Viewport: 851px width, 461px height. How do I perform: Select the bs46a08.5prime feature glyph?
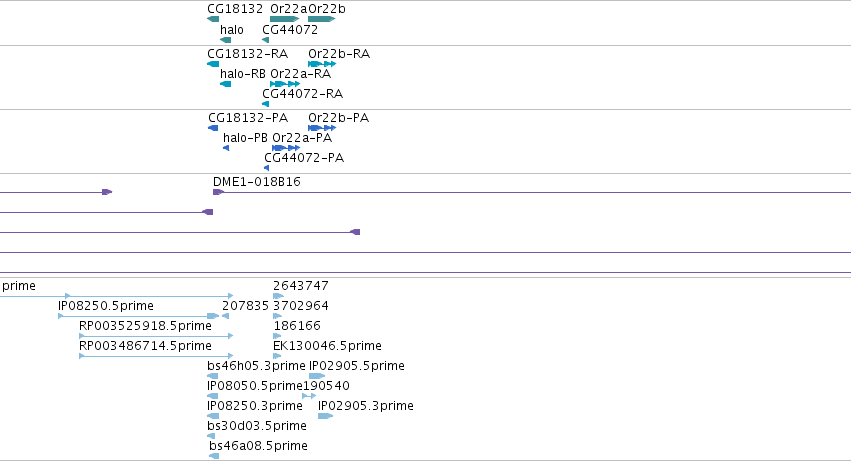[x=214, y=456]
